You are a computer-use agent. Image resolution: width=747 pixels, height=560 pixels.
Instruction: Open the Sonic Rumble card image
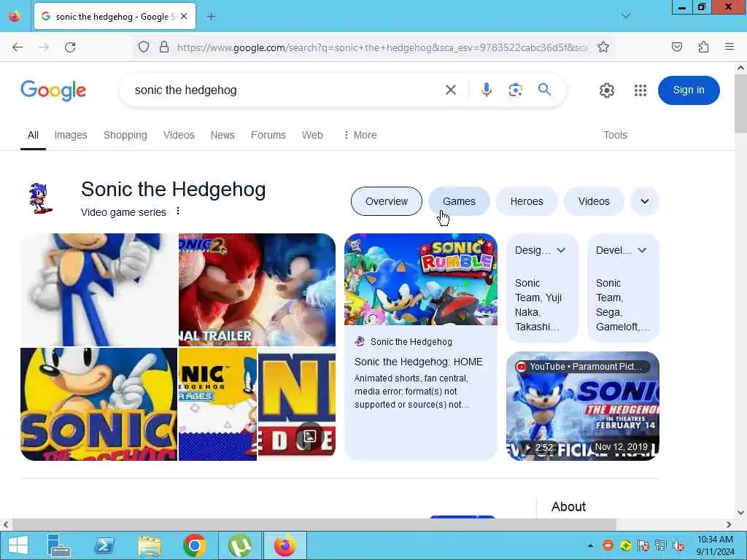pyautogui.click(x=421, y=279)
